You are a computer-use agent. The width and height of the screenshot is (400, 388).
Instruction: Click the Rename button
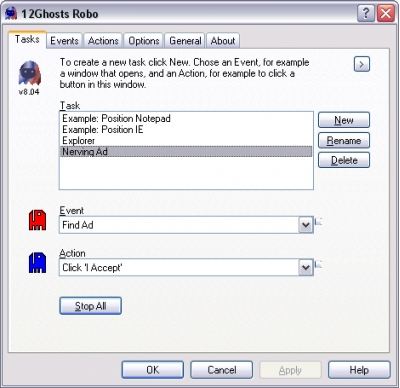[344, 140]
